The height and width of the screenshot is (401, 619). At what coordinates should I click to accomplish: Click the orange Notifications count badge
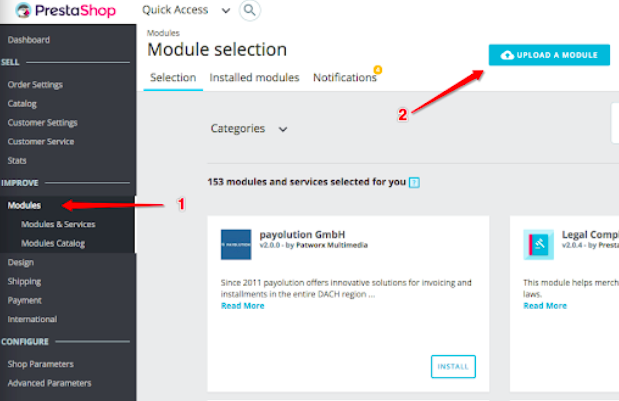click(377, 70)
